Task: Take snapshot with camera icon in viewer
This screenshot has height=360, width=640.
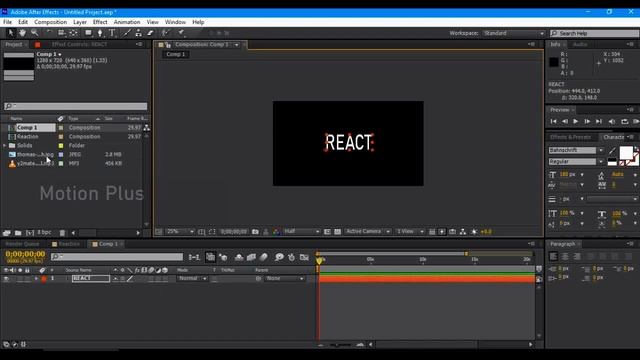Action: pos(255,232)
